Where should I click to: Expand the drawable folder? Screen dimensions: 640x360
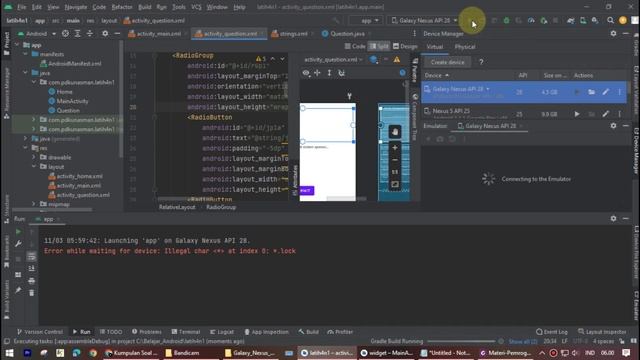34,157
